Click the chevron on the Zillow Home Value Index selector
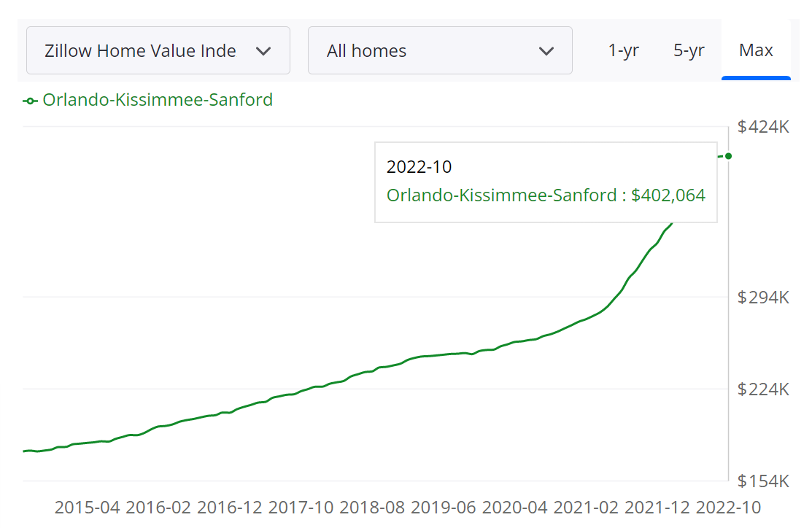 click(263, 50)
